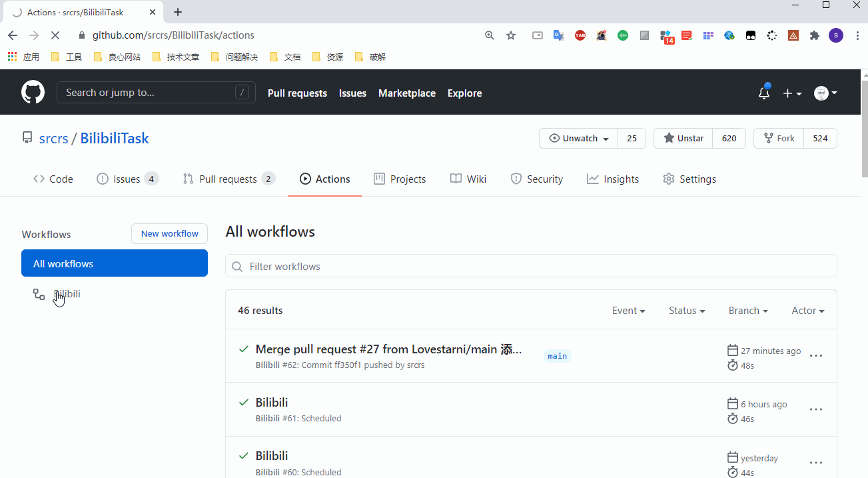Open the srcrs owner link
The image size is (868, 478).
(x=53, y=138)
